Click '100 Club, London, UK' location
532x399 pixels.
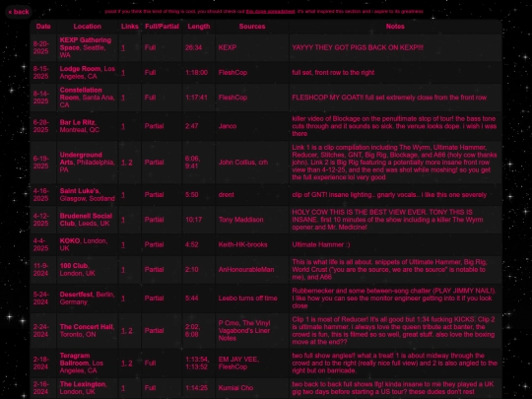(x=78, y=270)
